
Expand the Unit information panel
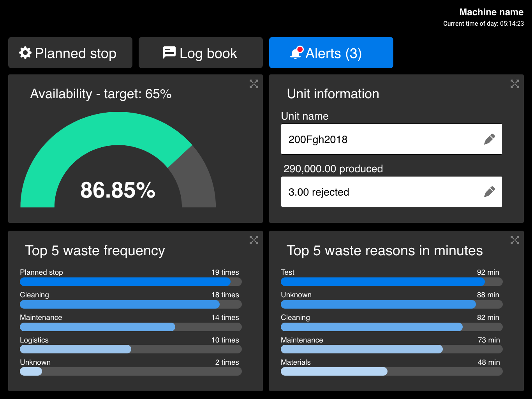pos(515,84)
